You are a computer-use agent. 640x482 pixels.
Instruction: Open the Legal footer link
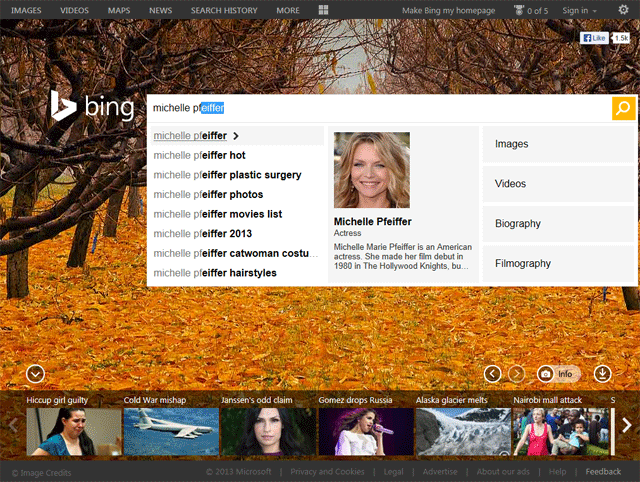(393, 472)
